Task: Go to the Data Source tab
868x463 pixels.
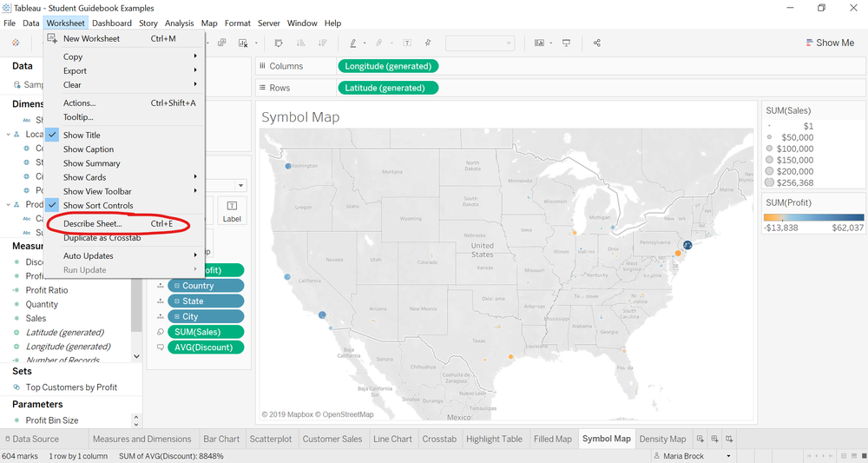Action: click(x=32, y=439)
